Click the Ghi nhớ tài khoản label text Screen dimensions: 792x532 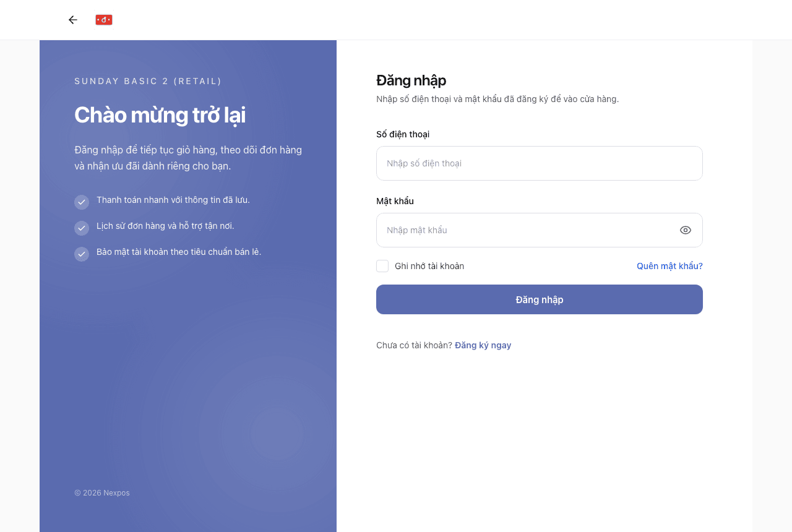click(429, 266)
